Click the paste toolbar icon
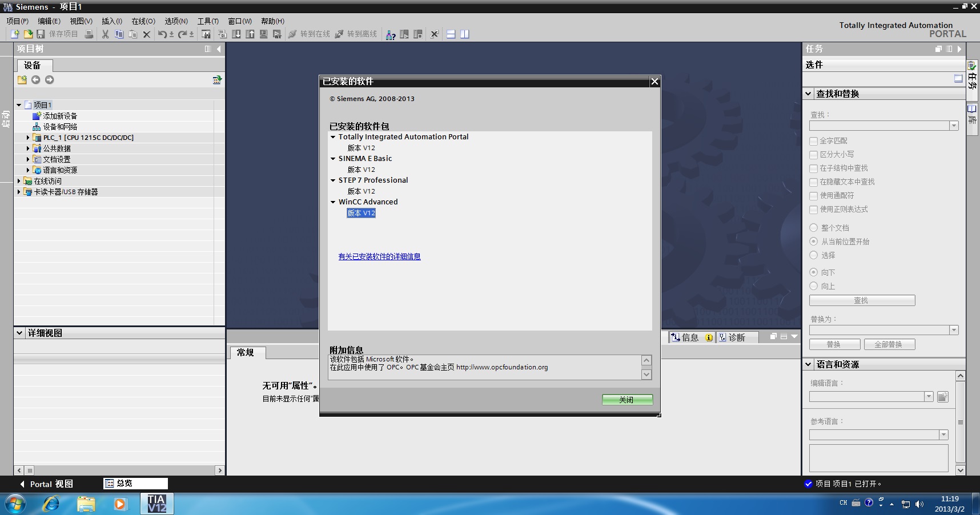 pos(132,34)
